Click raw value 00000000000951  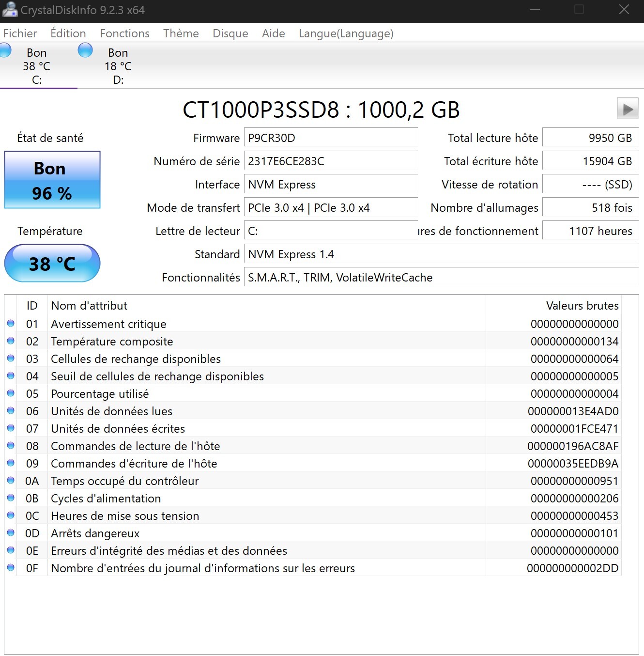point(574,481)
